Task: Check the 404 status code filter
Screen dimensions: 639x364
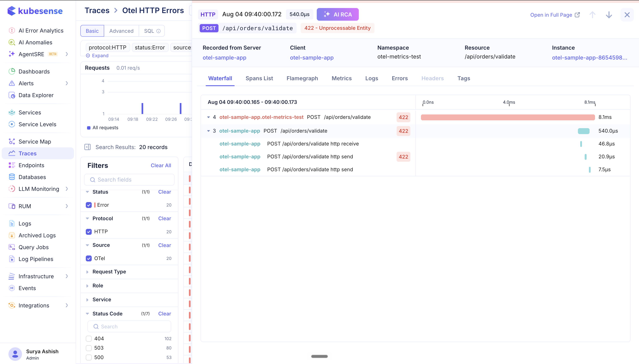Action: pyautogui.click(x=89, y=338)
